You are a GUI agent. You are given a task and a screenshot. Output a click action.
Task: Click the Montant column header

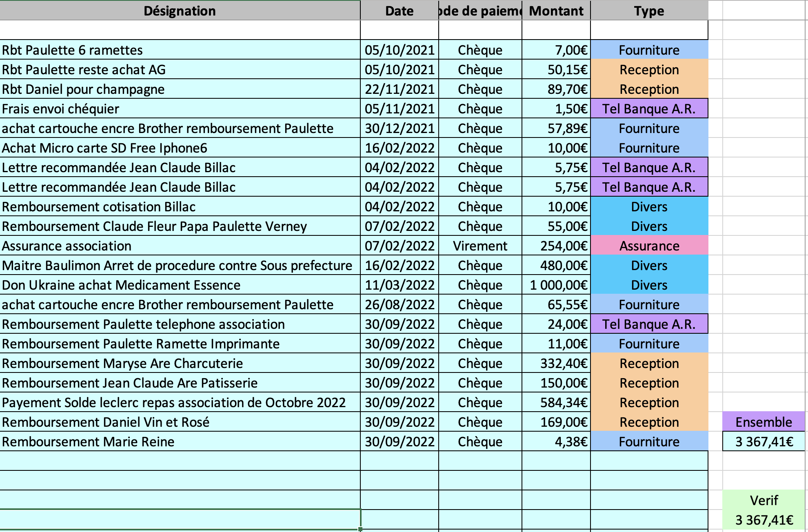(556, 11)
